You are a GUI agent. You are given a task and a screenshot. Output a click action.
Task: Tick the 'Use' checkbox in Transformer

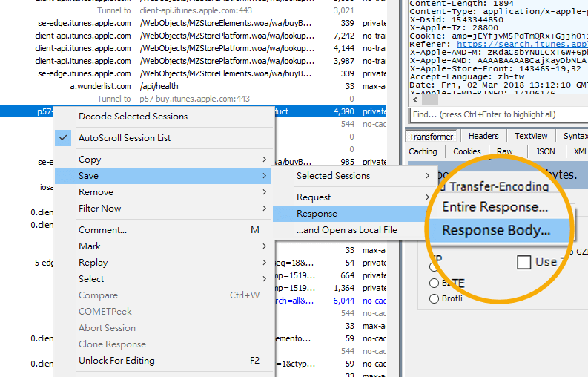pos(524,262)
